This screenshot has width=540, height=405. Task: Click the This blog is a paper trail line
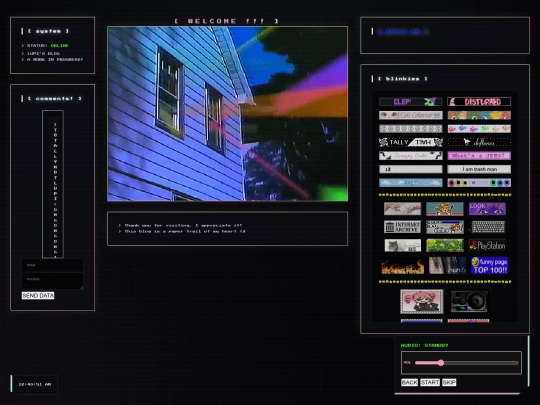point(182,231)
